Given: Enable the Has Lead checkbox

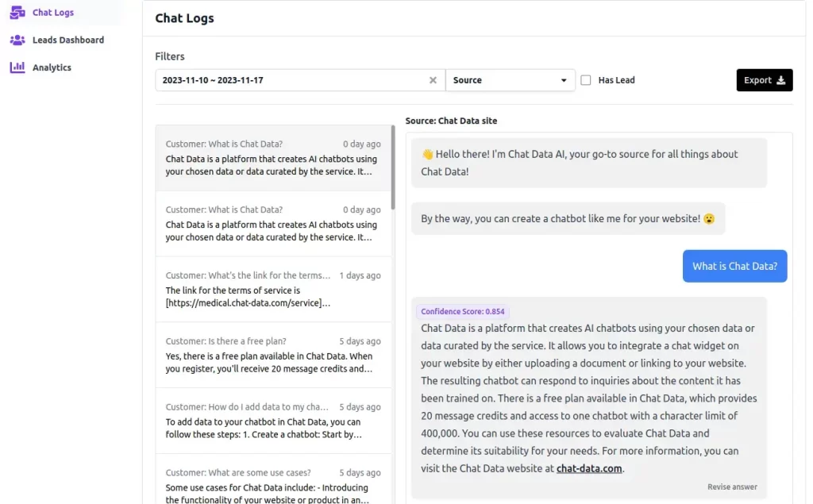Looking at the screenshot, I should click(585, 80).
